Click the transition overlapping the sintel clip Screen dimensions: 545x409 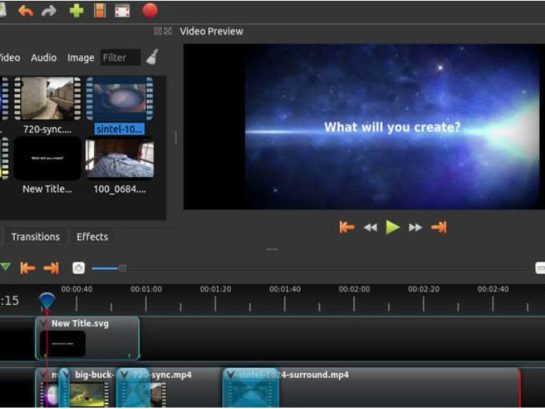pos(251,388)
